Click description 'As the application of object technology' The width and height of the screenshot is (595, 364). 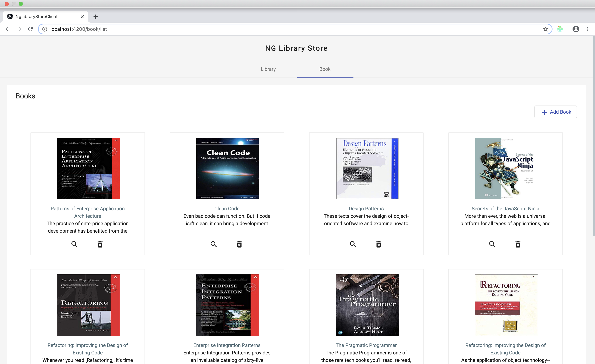(505, 360)
